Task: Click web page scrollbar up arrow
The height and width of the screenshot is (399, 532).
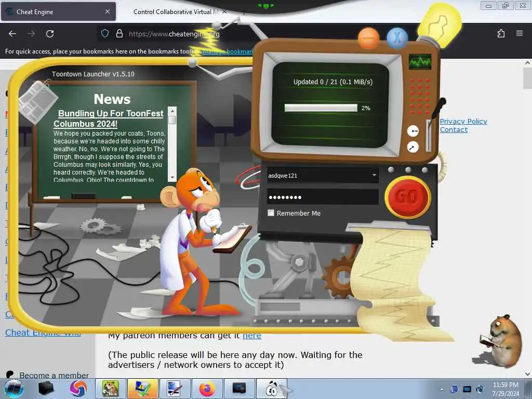Action: [527, 63]
